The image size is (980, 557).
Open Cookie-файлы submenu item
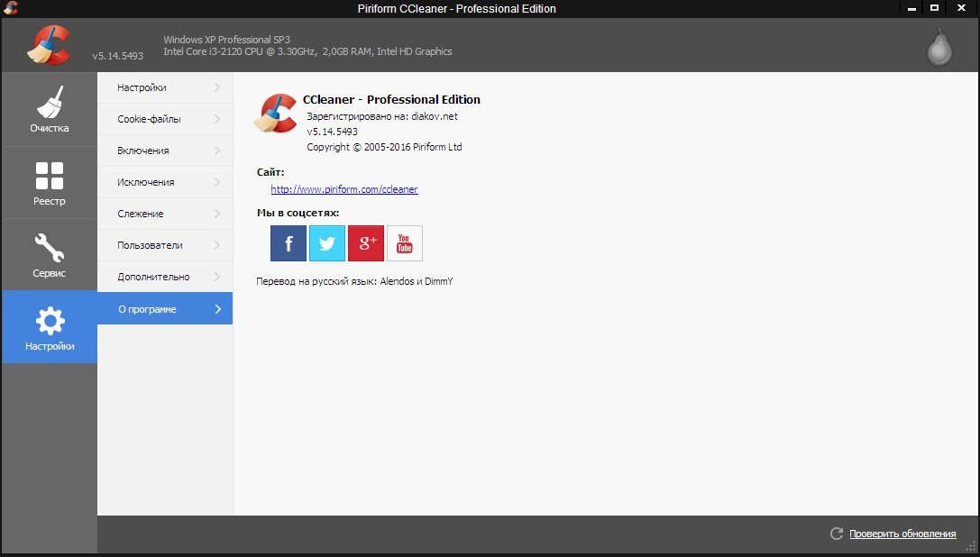pos(165,119)
